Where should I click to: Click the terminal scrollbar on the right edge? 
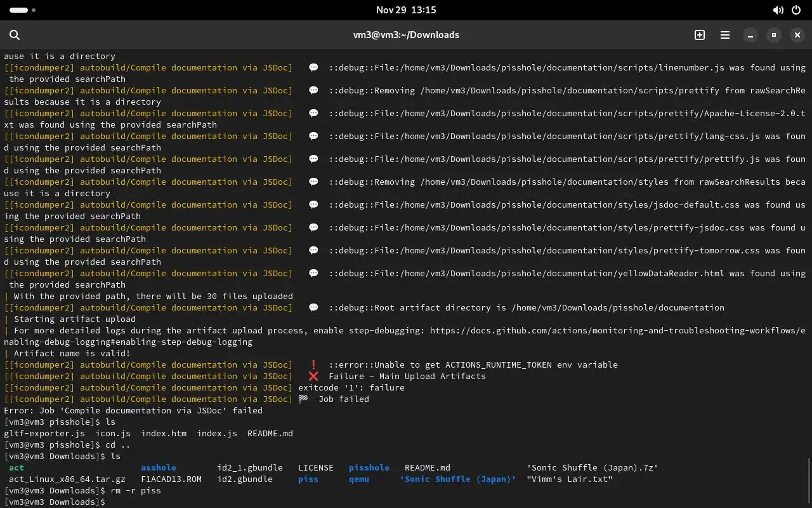(x=809, y=483)
